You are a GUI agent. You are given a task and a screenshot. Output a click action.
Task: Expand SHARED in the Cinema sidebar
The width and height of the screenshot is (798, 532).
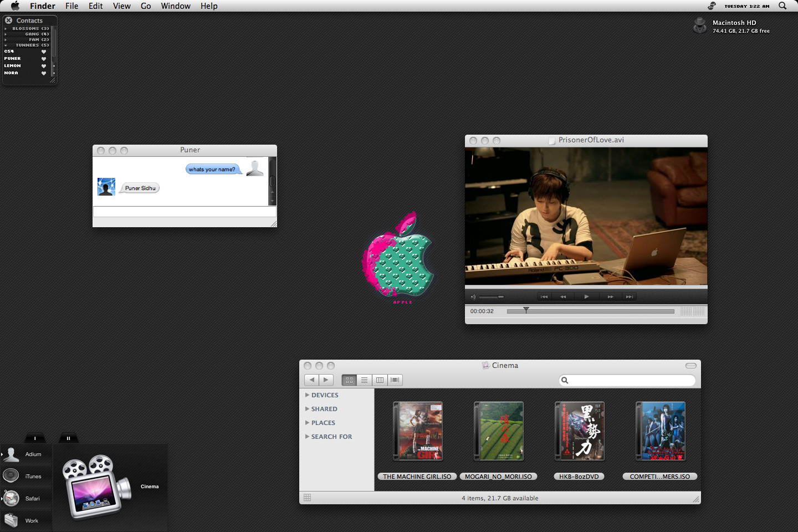click(307, 409)
